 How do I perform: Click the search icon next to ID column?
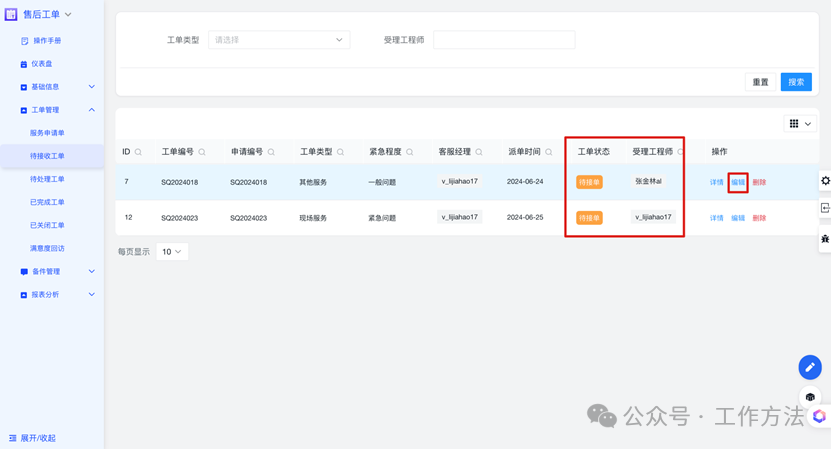(x=138, y=153)
